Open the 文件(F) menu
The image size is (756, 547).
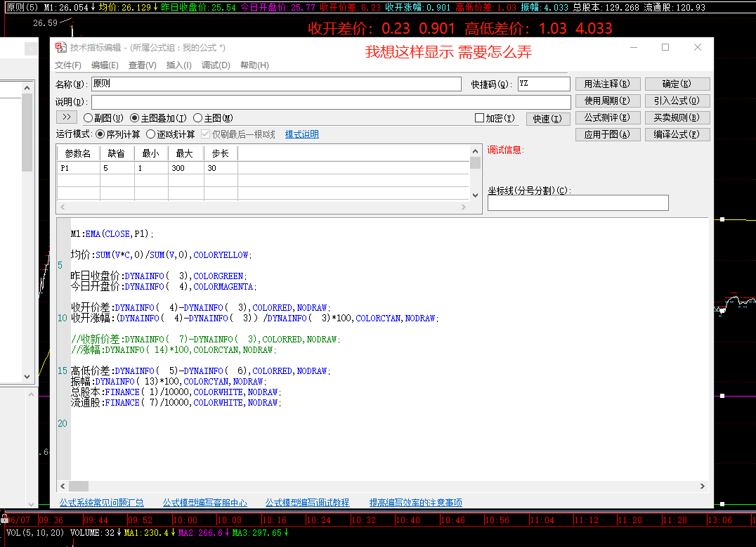[68, 65]
